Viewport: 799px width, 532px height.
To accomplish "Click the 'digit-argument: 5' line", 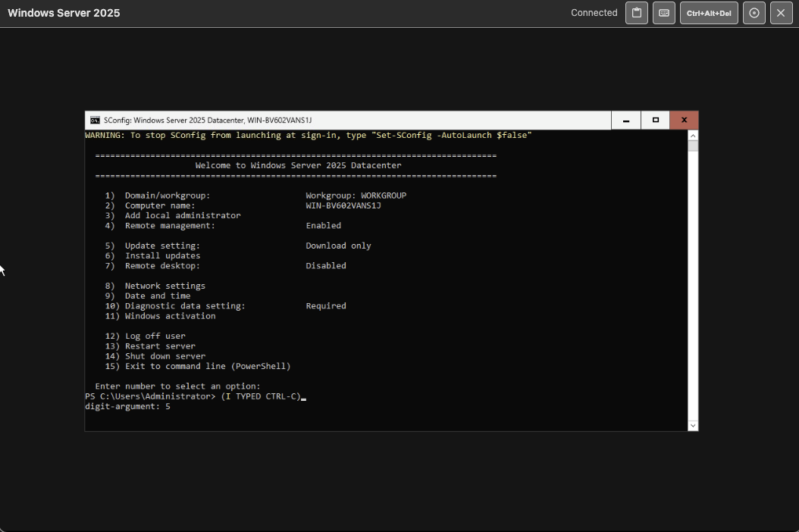I will [x=128, y=407].
